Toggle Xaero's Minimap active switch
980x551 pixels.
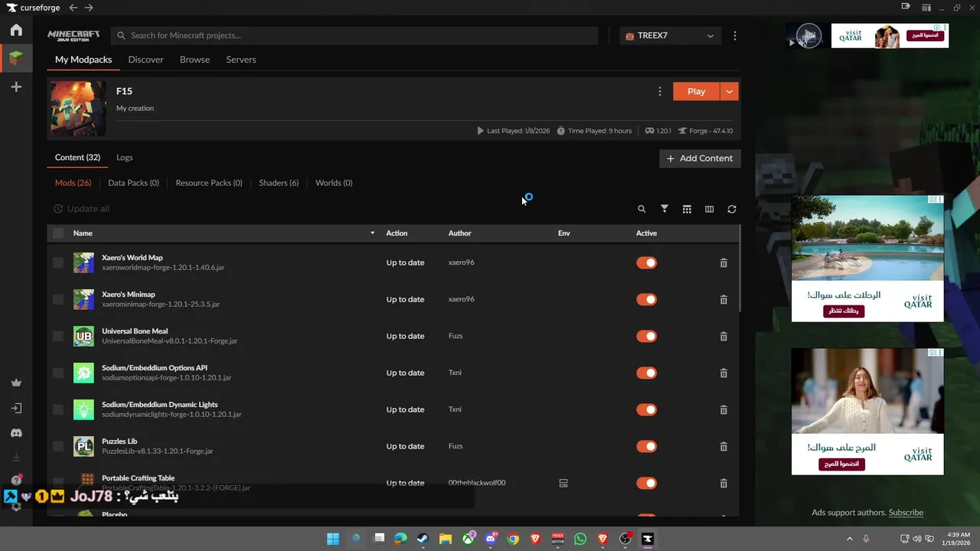click(x=647, y=299)
